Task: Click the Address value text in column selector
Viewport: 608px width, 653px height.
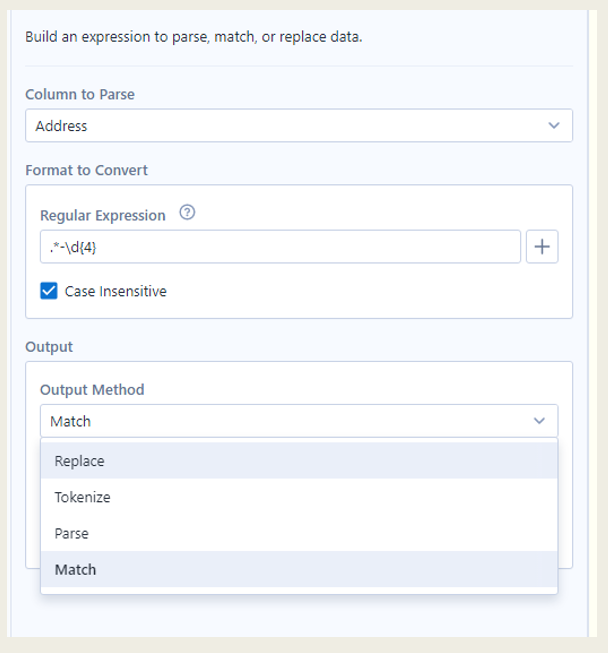Action: click(x=61, y=126)
